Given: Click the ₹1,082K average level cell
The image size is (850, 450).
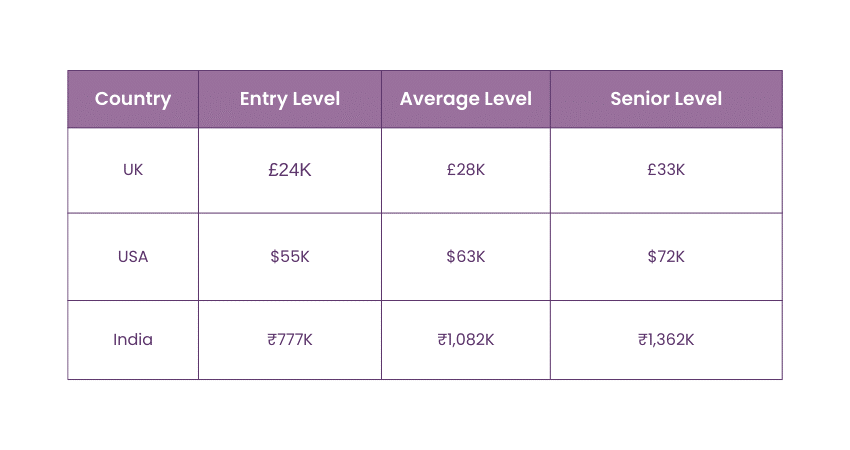Looking at the screenshot, I should pos(466,340).
